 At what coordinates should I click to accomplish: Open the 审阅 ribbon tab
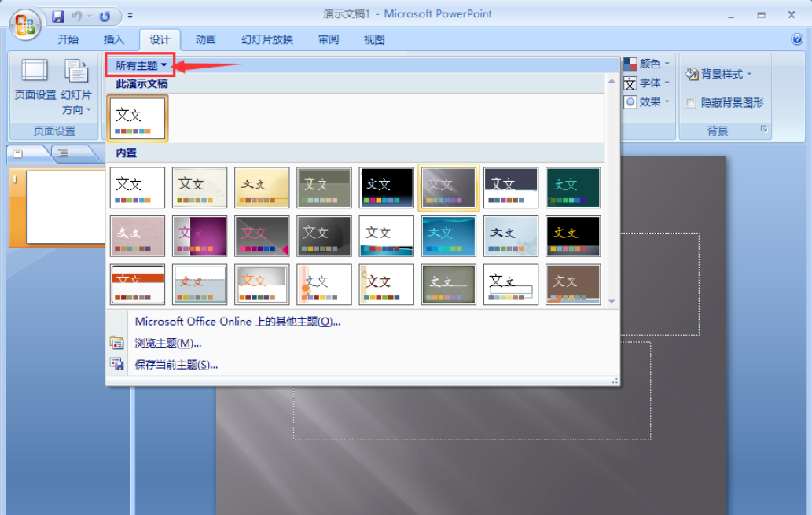point(329,39)
